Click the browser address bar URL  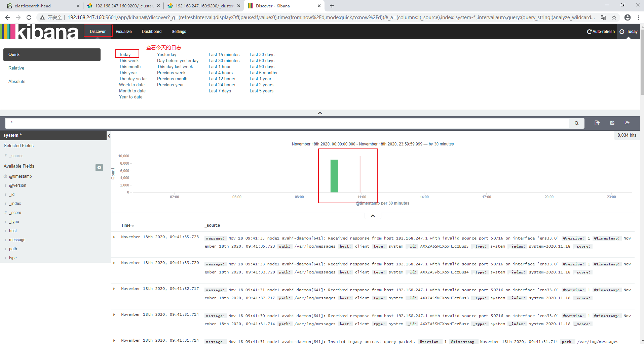click(331, 17)
